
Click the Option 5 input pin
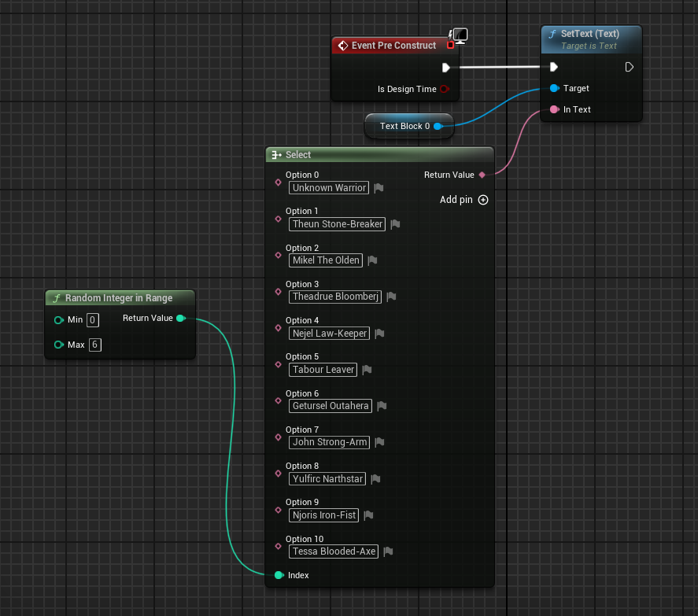(279, 364)
